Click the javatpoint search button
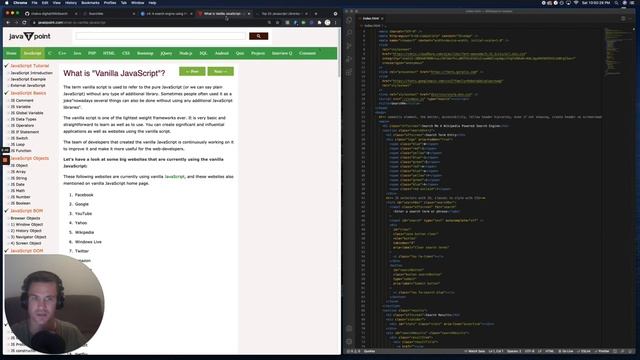The height and width of the screenshot is (360, 640). pos(259,36)
